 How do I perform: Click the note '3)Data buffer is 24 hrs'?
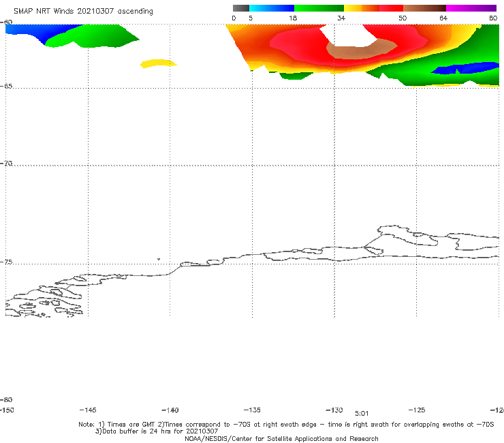[x=157, y=431]
